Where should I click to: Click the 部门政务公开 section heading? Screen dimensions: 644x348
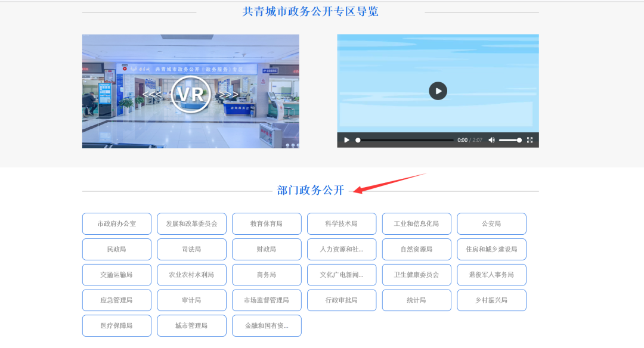click(x=311, y=191)
